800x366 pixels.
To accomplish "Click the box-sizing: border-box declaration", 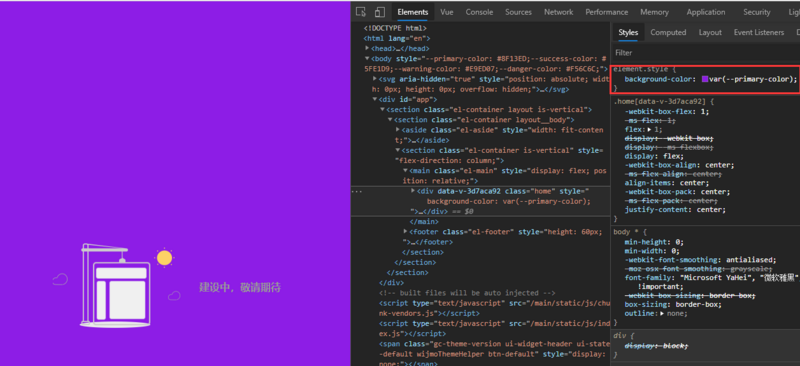I will [x=673, y=304].
